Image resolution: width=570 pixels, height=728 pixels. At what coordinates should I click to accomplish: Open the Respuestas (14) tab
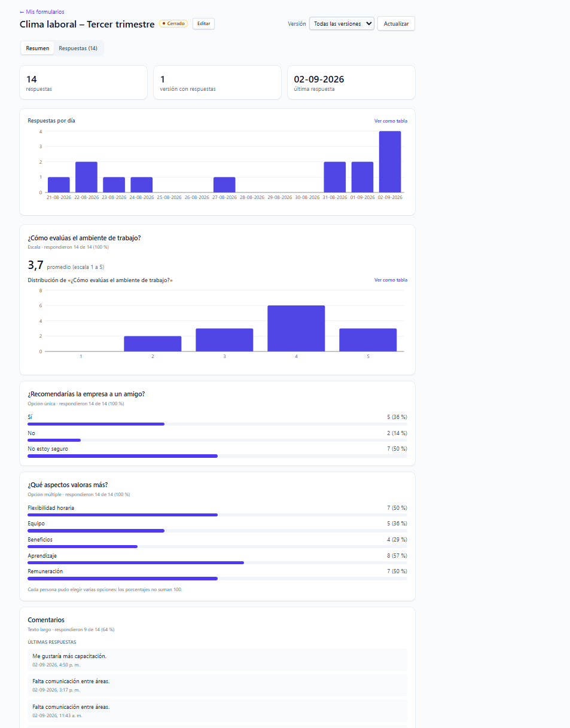[x=78, y=48]
